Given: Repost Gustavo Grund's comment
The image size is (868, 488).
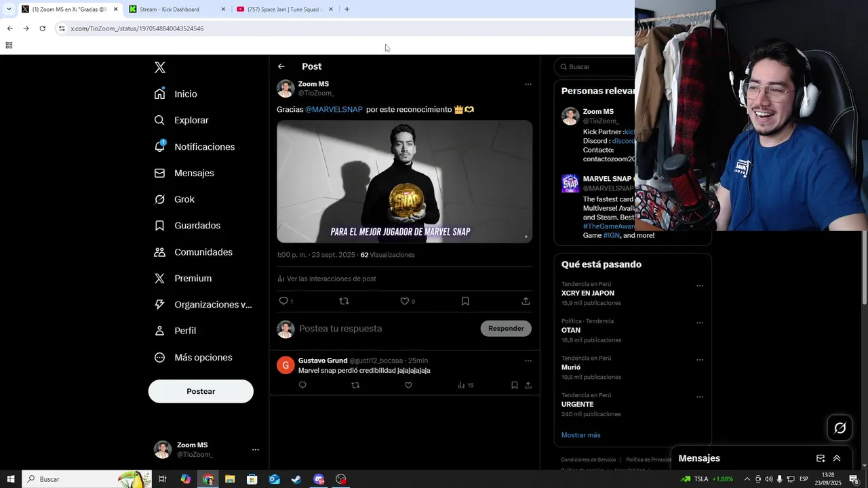Looking at the screenshot, I should [x=355, y=385].
